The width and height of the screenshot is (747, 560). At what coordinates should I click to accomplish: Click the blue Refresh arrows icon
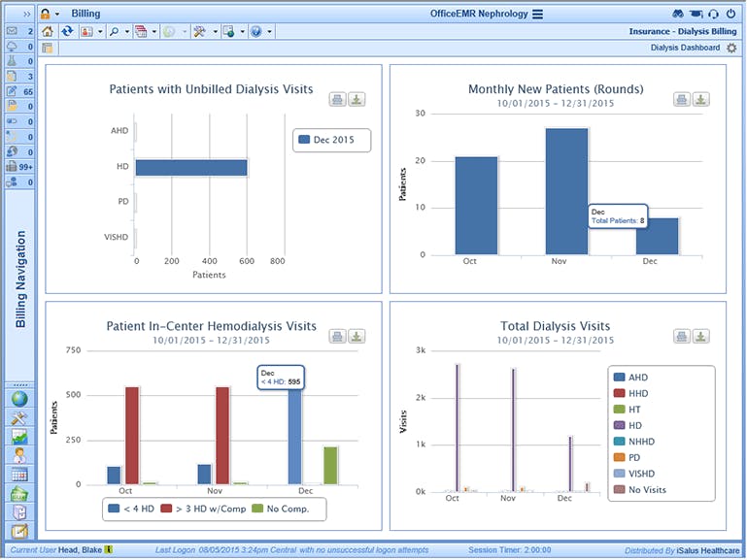point(67,31)
